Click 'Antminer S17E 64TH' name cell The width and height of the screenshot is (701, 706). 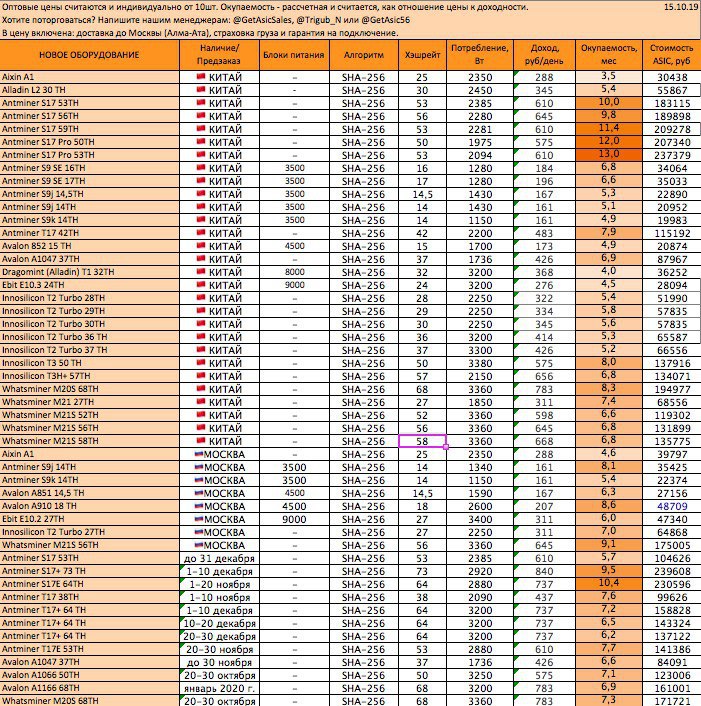(90, 584)
